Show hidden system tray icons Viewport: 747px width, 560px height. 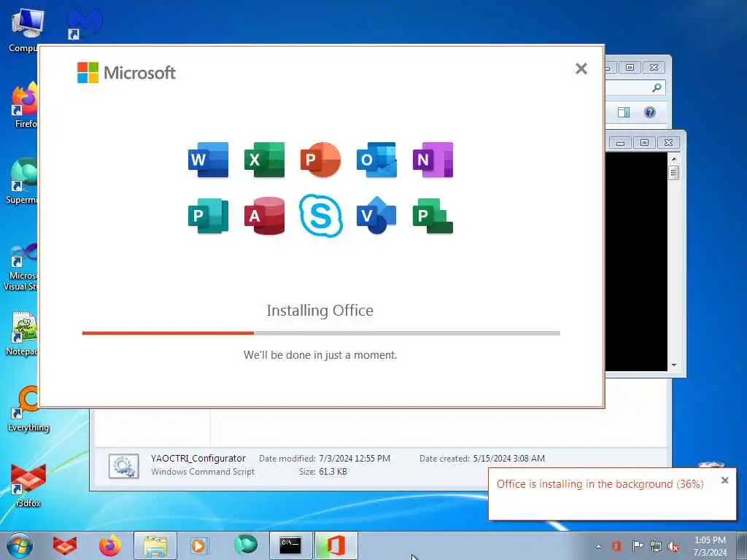[598, 545]
